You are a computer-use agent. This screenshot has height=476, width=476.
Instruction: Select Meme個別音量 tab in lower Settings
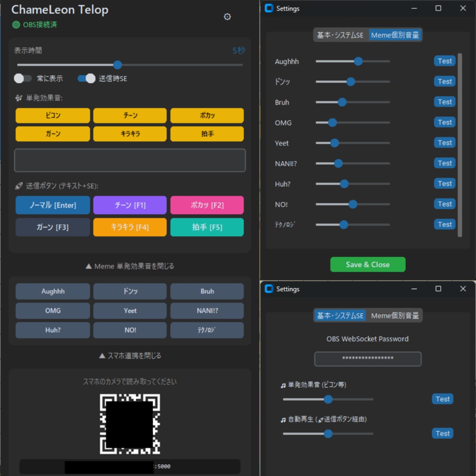click(395, 316)
